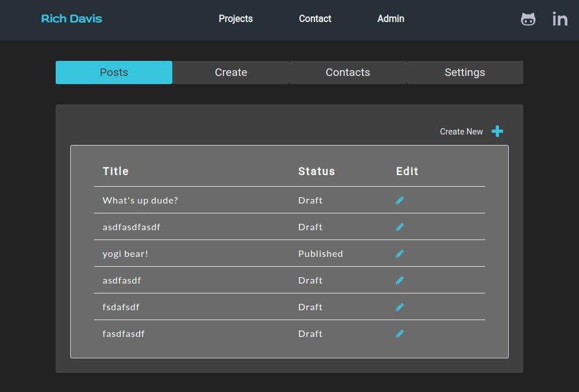Image resolution: width=579 pixels, height=392 pixels.
Task: Click Draft status in fsdafsdf row
Action: 310,307
